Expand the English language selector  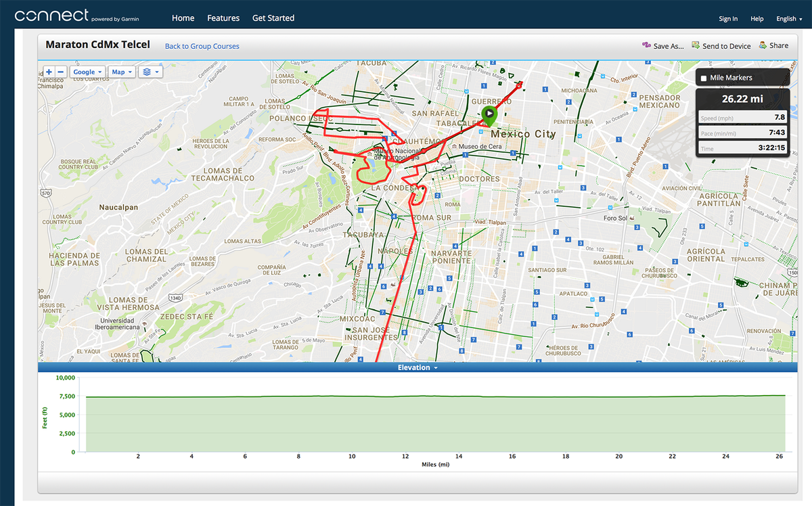click(790, 19)
